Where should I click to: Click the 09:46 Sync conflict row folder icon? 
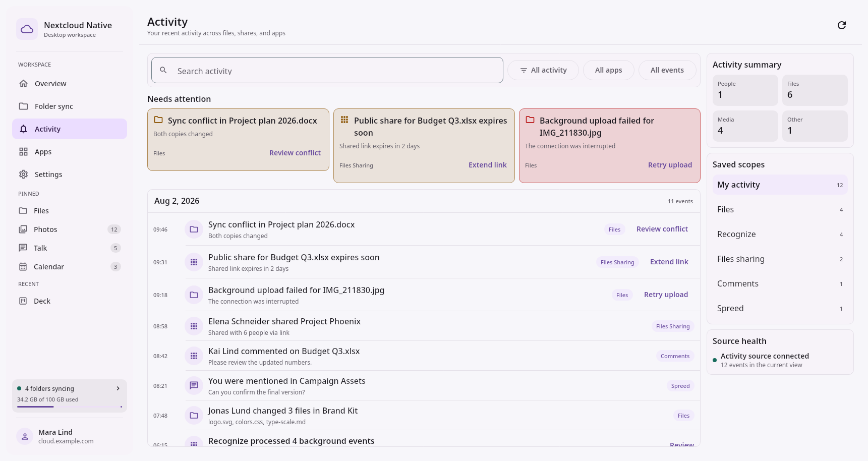click(194, 229)
